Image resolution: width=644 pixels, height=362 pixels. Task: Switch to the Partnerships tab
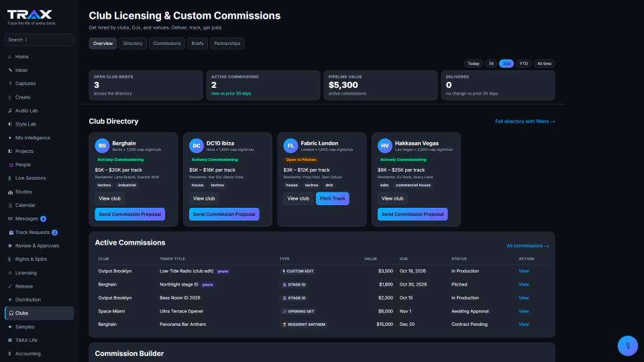227,44
